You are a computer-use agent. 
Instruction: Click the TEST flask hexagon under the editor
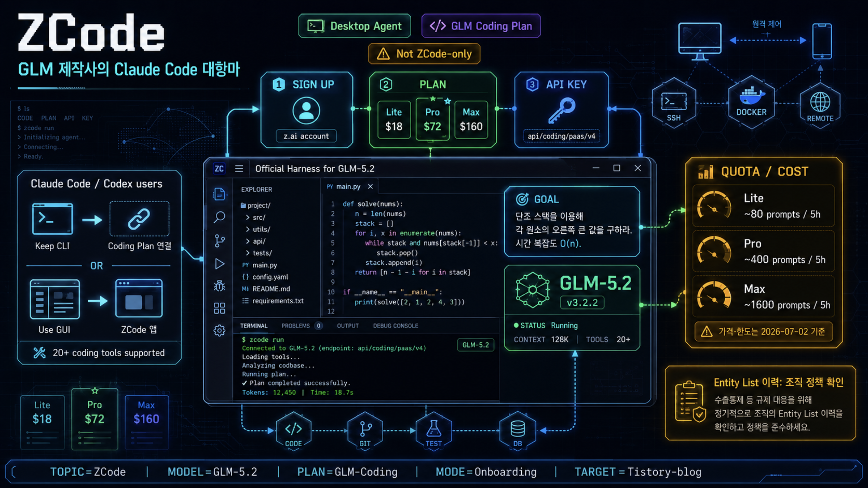434,431
